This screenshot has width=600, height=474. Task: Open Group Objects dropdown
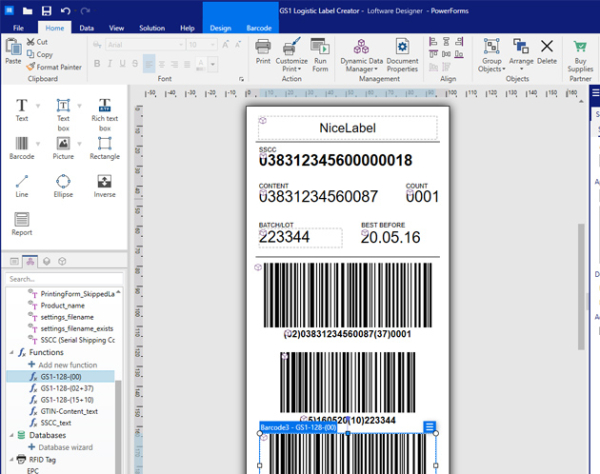tap(491, 55)
